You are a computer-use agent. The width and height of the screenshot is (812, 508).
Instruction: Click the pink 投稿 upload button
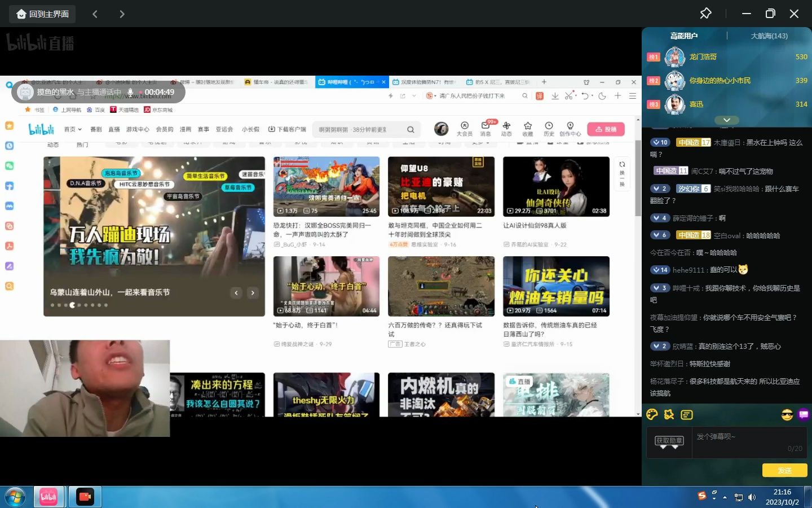(606, 129)
